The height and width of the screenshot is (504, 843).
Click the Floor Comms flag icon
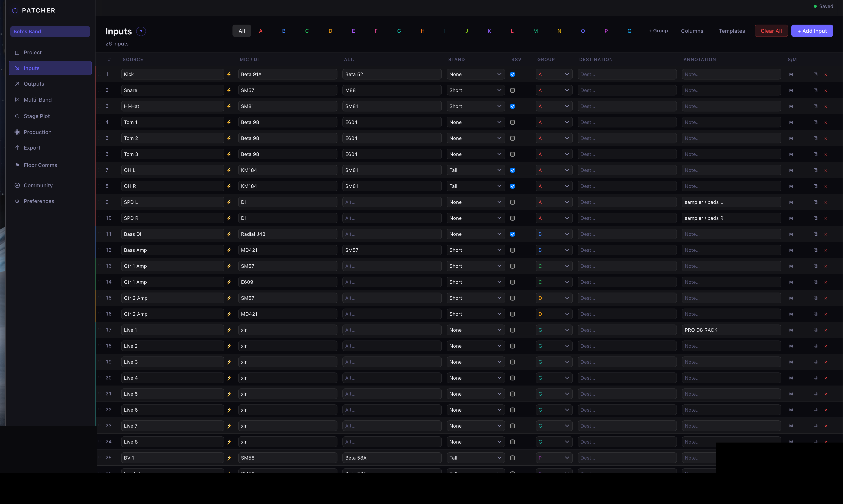click(x=17, y=165)
